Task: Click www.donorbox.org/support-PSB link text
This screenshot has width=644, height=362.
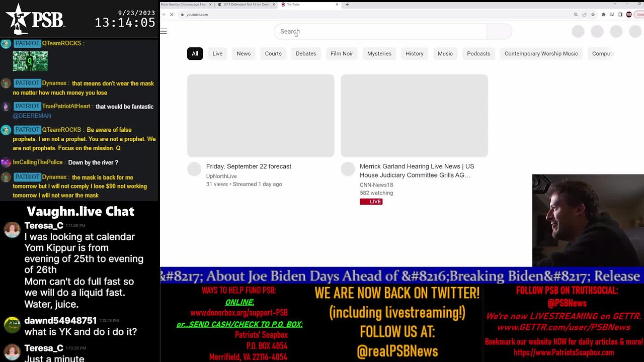Action: [x=239, y=313]
